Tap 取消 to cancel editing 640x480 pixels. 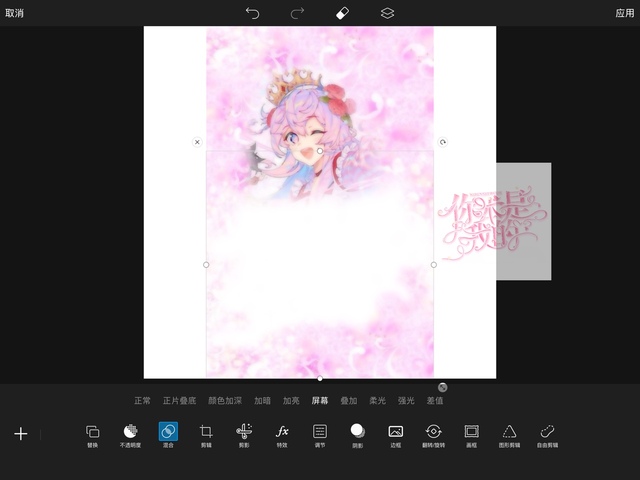pyautogui.click(x=14, y=13)
